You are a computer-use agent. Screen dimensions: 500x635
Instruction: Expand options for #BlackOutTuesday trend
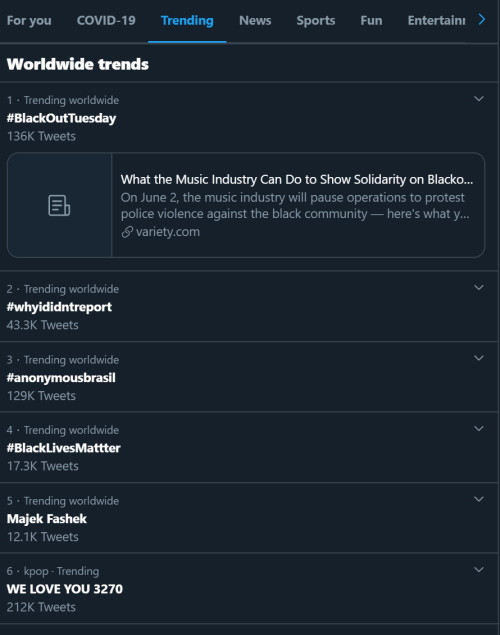click(479, 99)
